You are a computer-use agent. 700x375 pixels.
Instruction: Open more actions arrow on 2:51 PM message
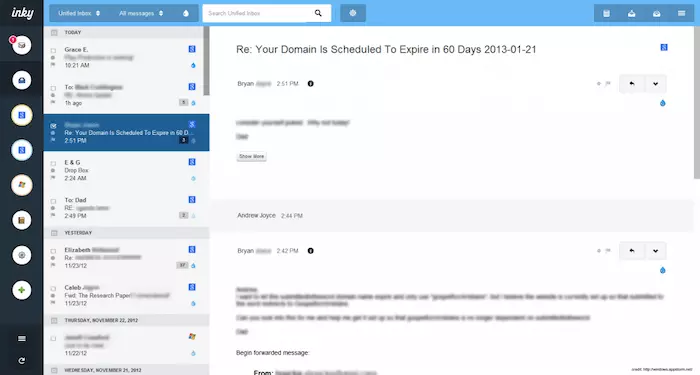(655, 83)
